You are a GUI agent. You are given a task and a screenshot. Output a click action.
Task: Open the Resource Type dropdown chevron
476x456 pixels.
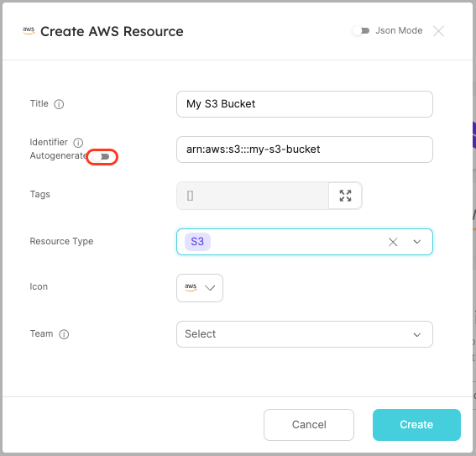point(417,242)
